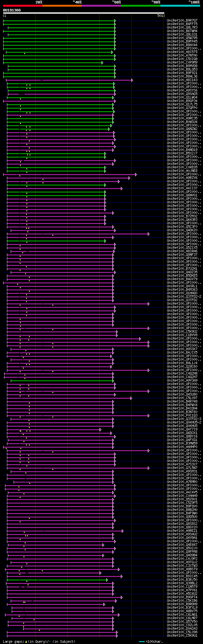This screenshot has height=644, width=203.
Task: Select the UniRef100_C0KEG5 label
Action: pyautogui.click(x=182, y=167)
